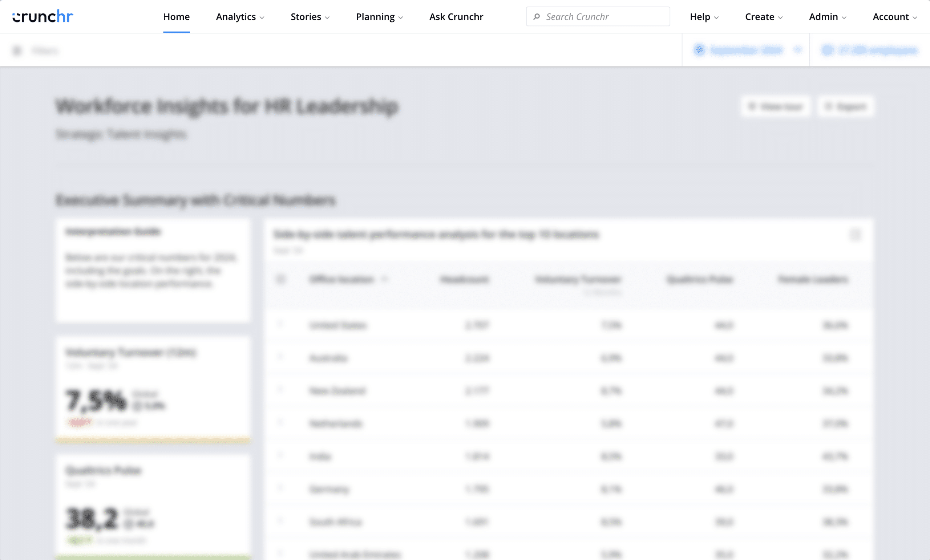Open the Admin menu
Image resolution: width=930 pixels, height=560 pixels.
tap(828, 17)
